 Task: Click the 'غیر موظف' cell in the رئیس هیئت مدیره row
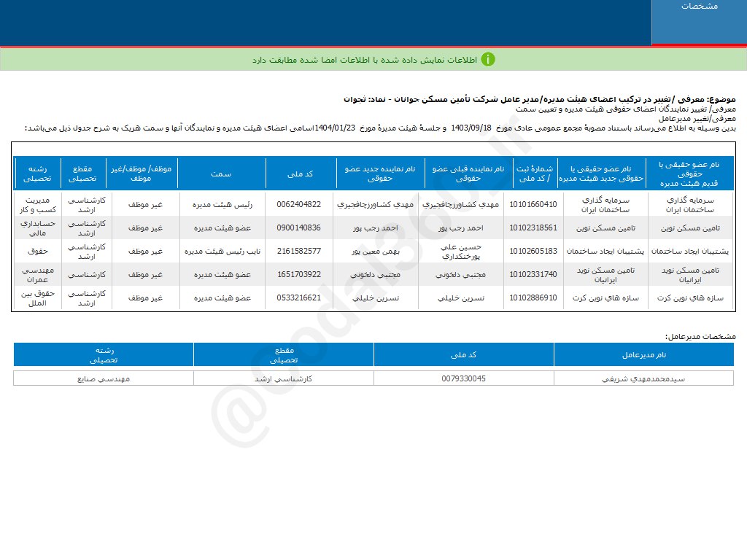[x=145, y=205]
